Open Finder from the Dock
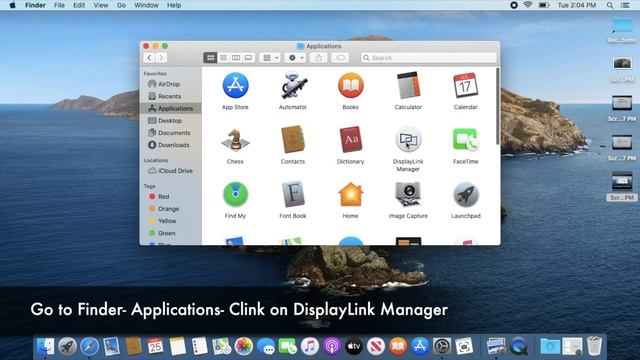 tap(45, 347)
